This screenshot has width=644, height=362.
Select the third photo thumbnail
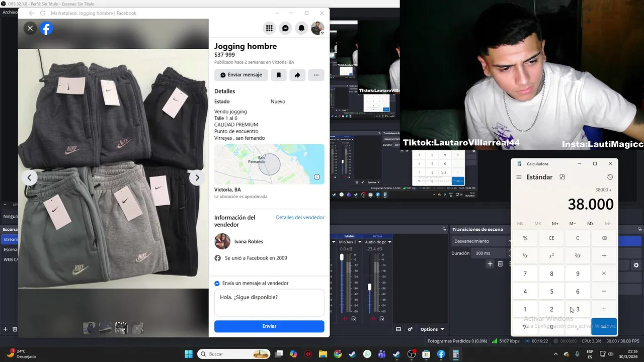click(121, 328)
